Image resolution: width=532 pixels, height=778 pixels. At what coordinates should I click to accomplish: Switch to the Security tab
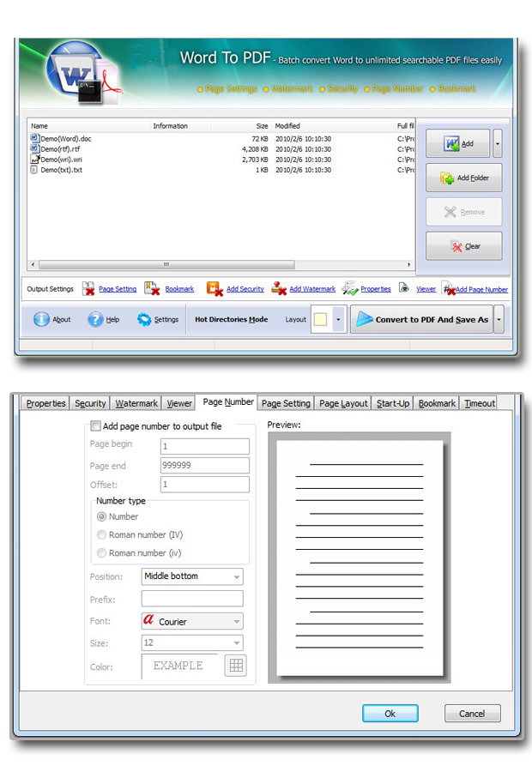pos(90,403)
